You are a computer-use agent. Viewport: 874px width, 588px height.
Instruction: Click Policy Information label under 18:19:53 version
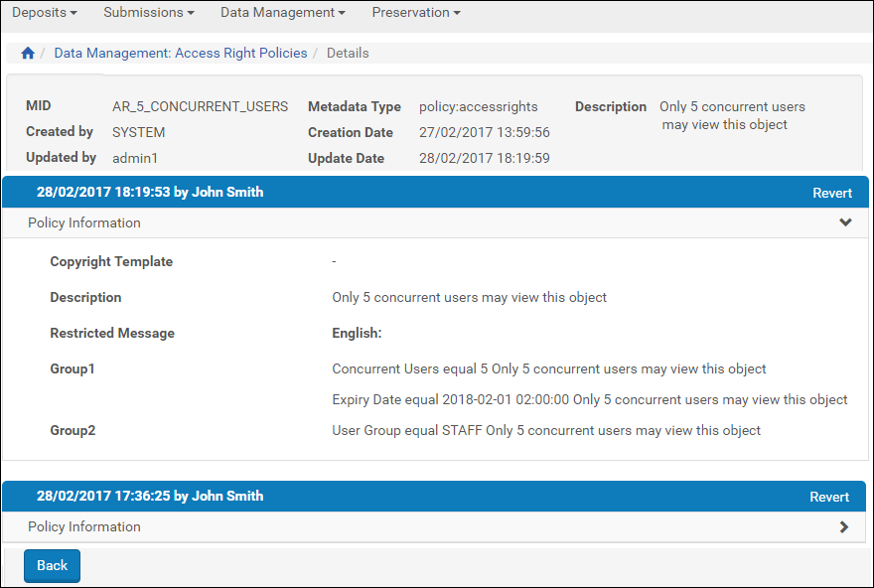[x=84, y=223]
